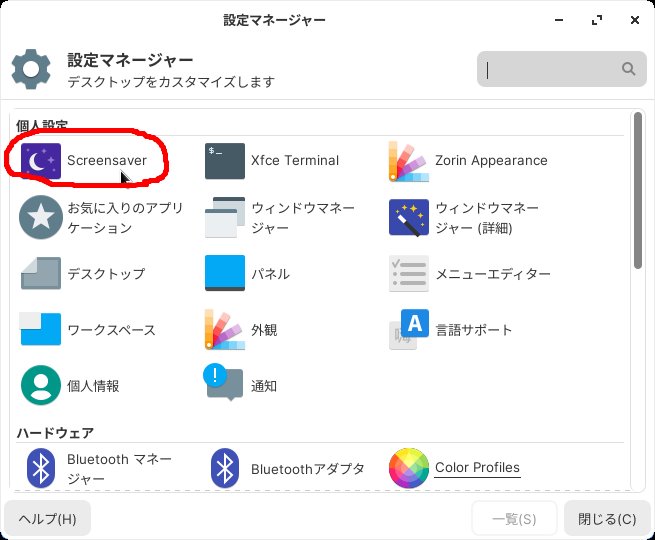
Task: Click the Bluetoothアダプタ label
Action: [308, 469]
